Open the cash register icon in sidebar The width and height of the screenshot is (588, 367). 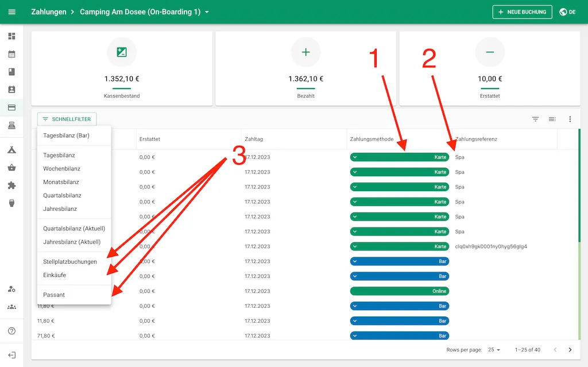tap(11, 125)
